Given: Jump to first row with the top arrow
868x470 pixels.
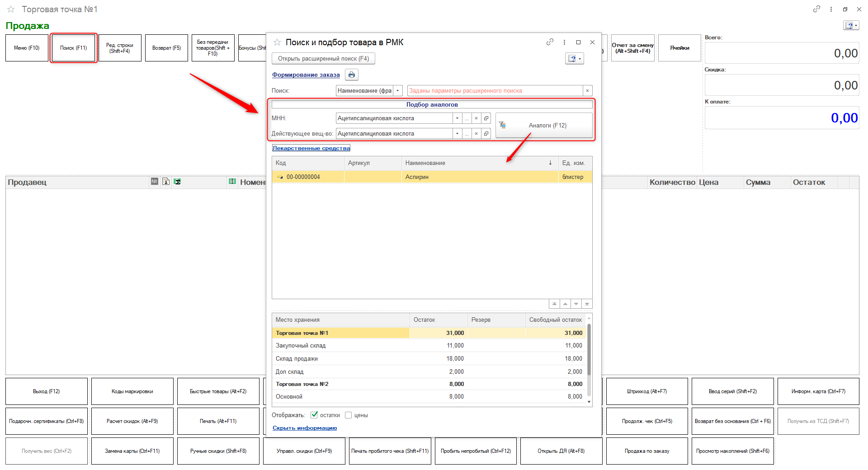Looking at the screenshot, I should (554, 304).
